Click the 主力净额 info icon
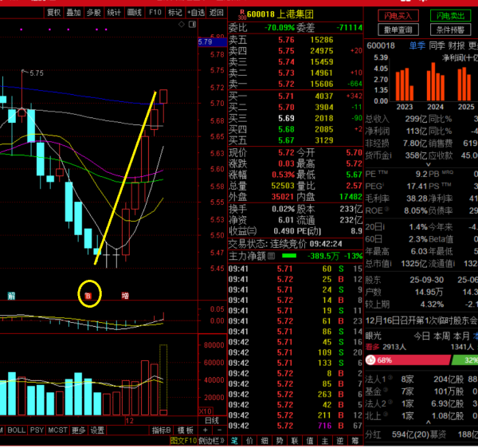 click(x=271, y=256)
